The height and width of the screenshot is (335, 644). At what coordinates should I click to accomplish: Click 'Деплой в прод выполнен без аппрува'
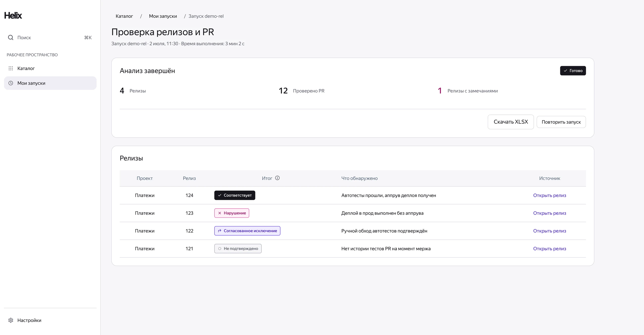(x=382, y=213)
